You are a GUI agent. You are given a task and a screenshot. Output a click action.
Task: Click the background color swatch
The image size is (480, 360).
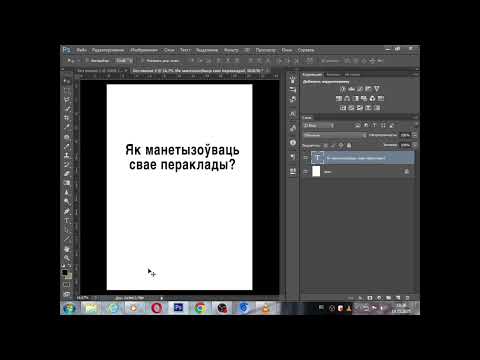pyautogui.click(x=69, y=276)
